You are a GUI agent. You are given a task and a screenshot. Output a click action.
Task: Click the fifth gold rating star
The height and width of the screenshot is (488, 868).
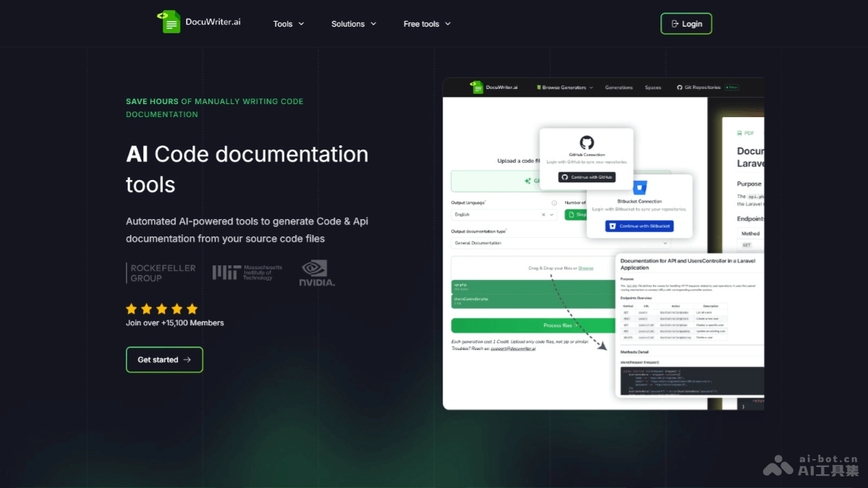192,308
